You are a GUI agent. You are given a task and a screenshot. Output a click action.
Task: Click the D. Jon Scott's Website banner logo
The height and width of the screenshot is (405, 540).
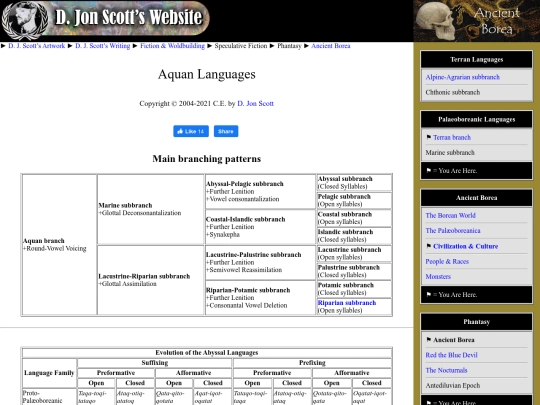pyautogui.click(x=105, y=20)
